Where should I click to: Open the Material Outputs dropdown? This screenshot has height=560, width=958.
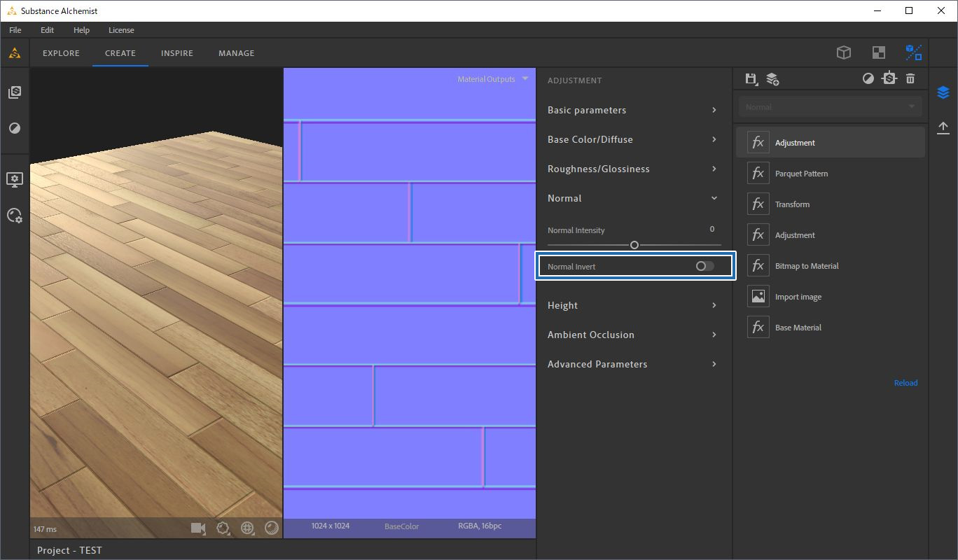tap(492, 79)
